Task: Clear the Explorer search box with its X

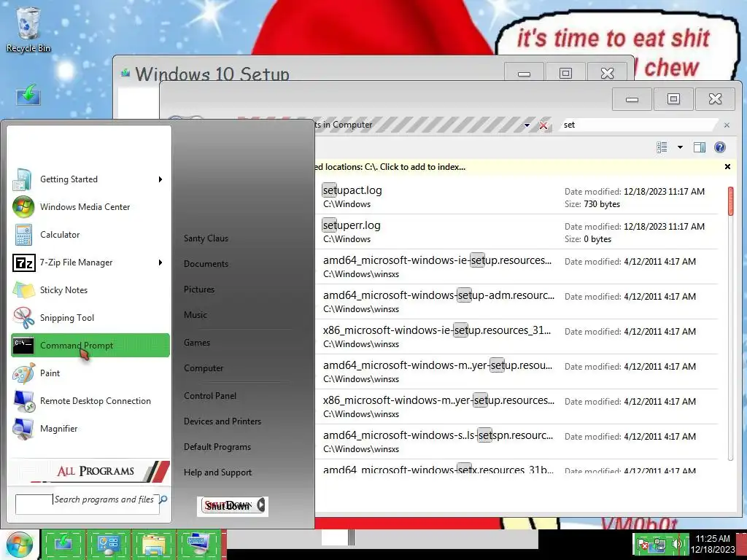Action: tap(727, 125)
